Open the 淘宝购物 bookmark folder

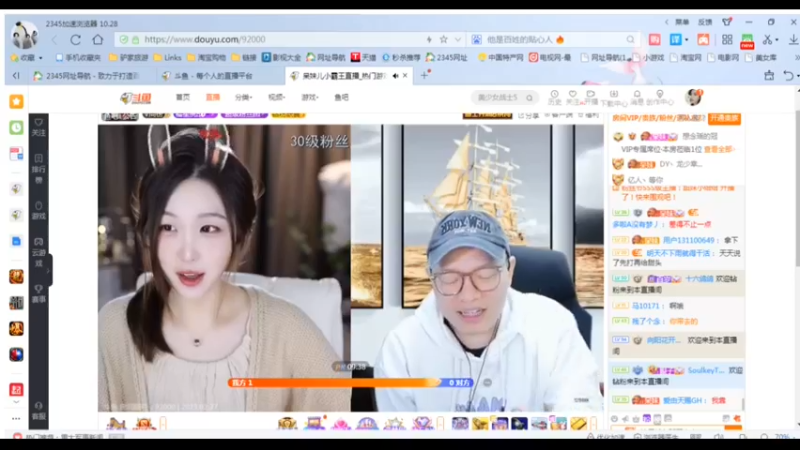[x=206, y=58]
